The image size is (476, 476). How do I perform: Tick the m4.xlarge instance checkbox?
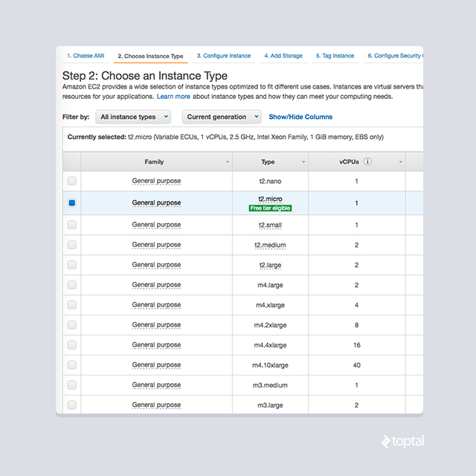coord(72,305)
